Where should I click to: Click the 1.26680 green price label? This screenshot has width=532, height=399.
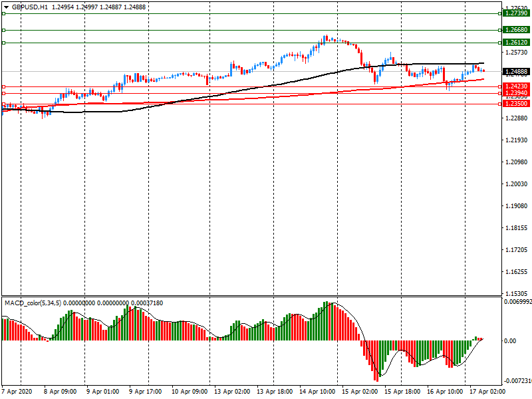tap(516, 30)
